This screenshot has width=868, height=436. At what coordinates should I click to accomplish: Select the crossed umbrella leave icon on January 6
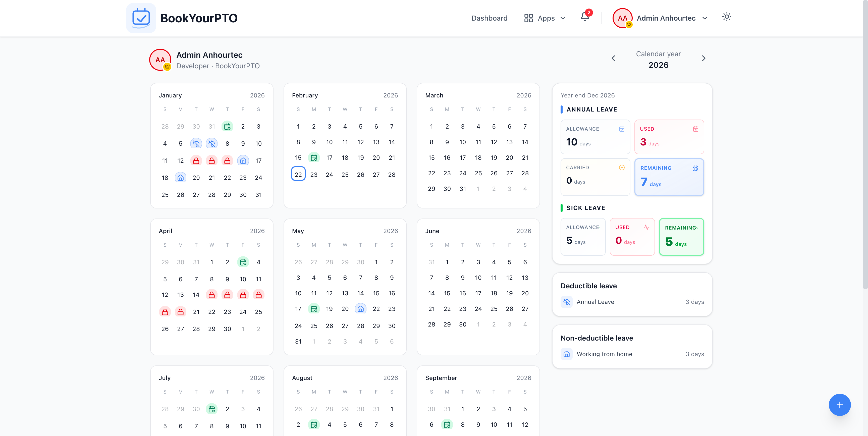[196, 143]
